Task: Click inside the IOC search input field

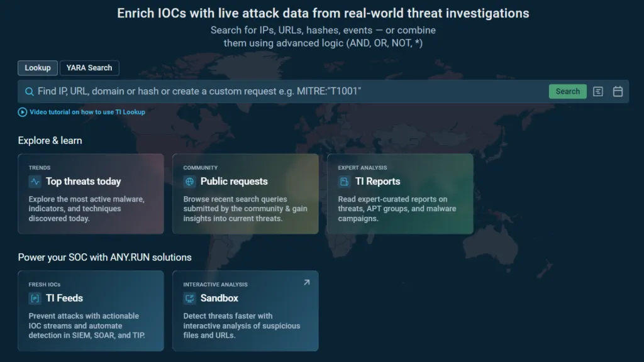Action: coord(252,91)
